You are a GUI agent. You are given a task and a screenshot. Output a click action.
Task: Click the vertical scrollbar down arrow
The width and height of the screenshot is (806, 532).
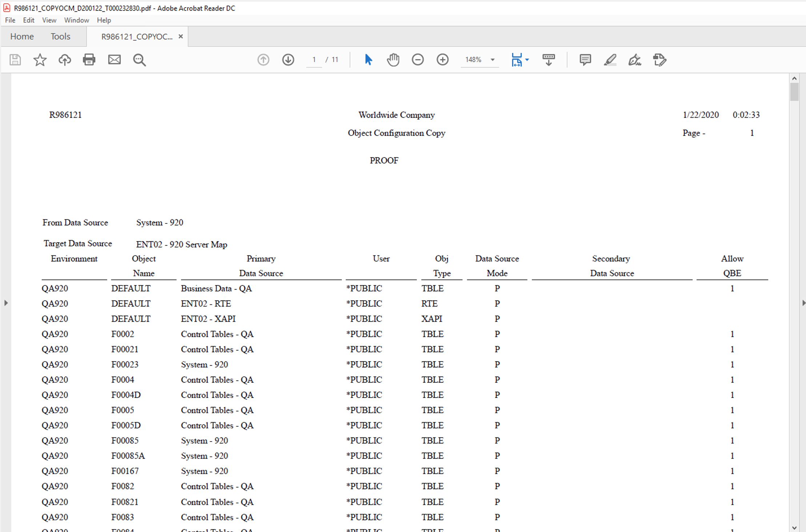click(794, 528)
